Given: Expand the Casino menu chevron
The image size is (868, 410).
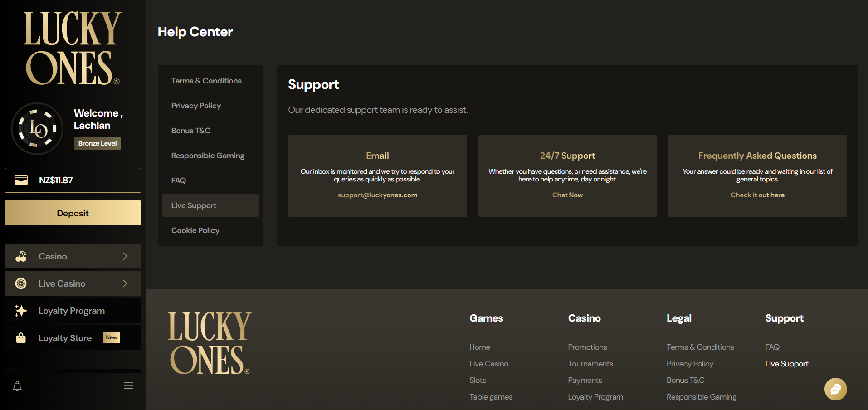Looking at the screenshot, I should (x=125, y=256).
